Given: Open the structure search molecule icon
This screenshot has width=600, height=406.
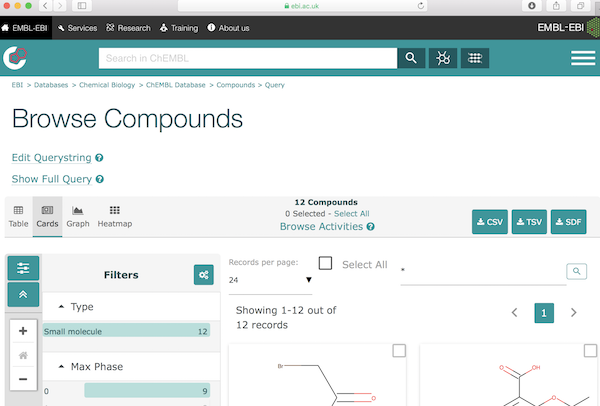Looking at the screenshot, I should pos(443,58).
